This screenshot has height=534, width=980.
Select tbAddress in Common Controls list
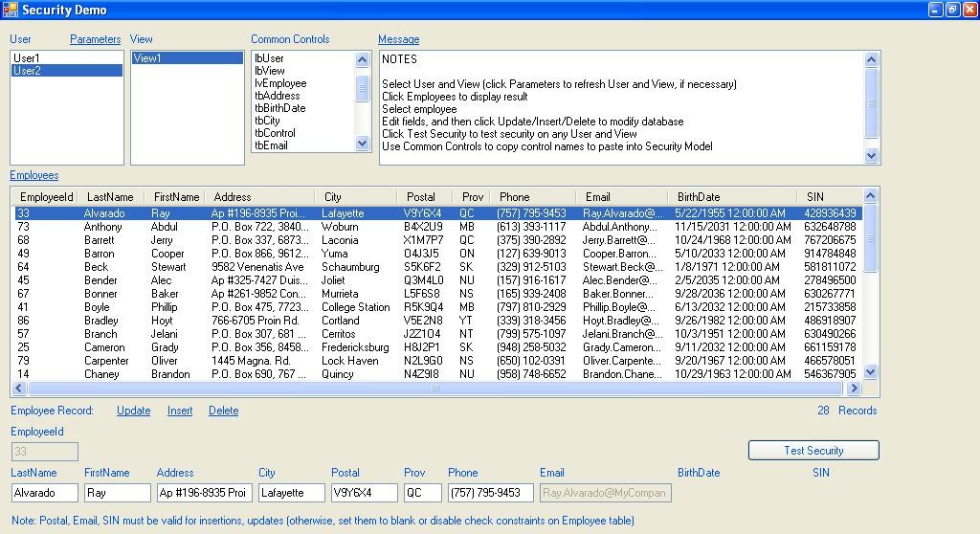click(x=277, y=96)
